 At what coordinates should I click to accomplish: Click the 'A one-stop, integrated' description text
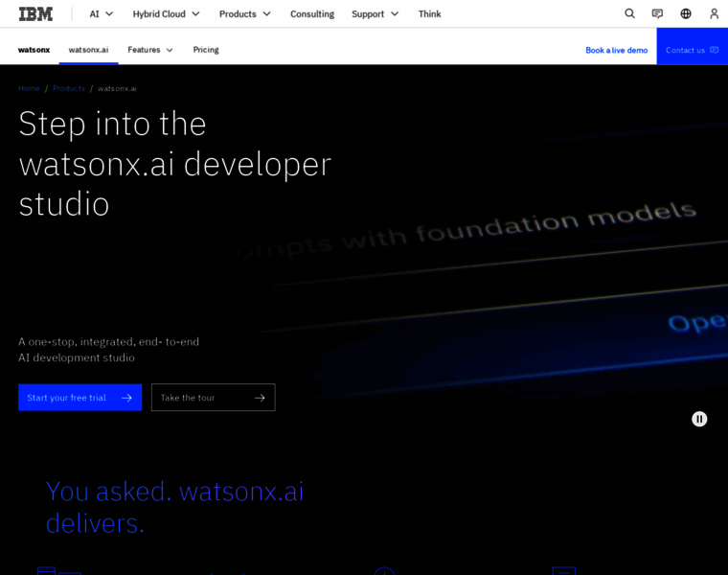[108, 349]
